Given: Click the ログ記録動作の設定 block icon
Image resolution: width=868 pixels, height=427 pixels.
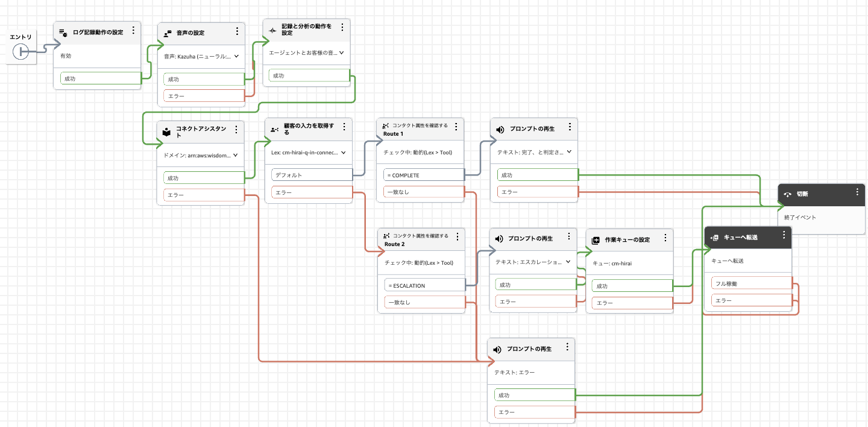Looking at the screenshot, I should coord(63,32).
